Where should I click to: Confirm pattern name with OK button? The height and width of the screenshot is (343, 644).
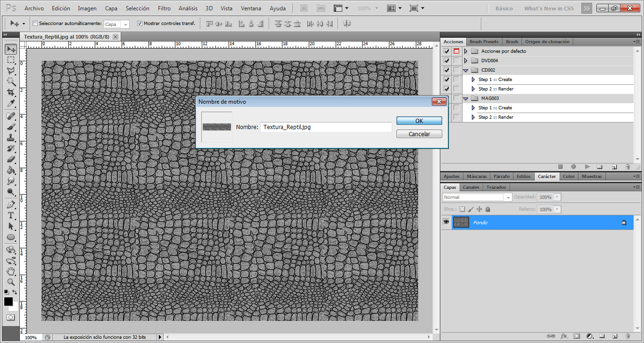coord(419,121)
